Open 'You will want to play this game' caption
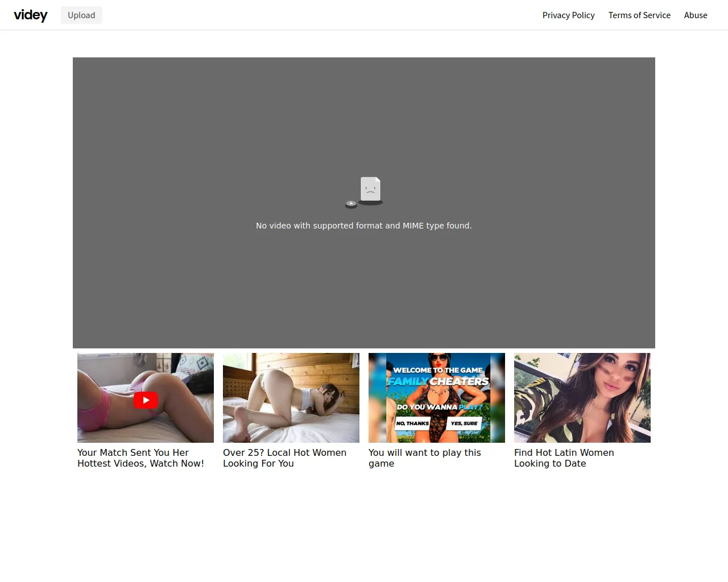 [x=424, y=458]
